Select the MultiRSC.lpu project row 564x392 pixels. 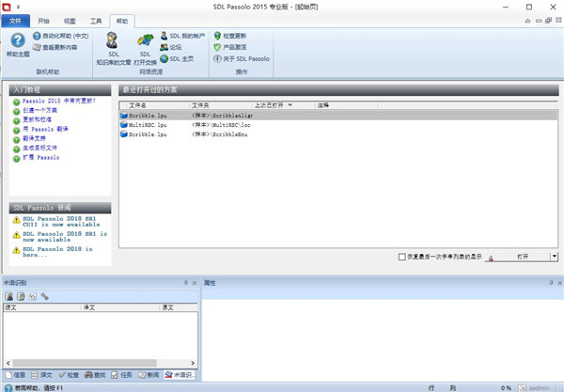[338, 125]
